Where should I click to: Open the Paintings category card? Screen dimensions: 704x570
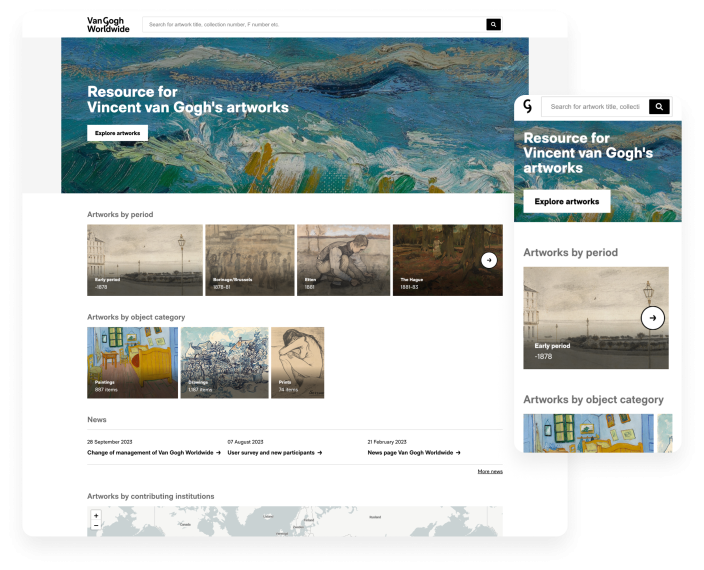132,363
